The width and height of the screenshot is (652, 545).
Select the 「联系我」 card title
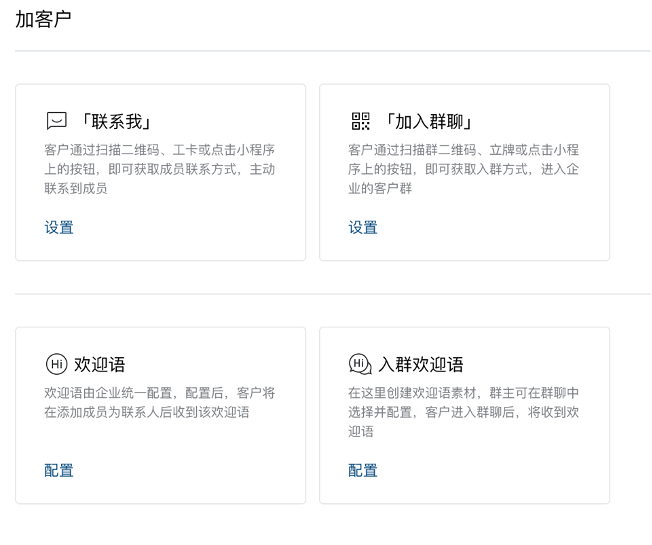[117, 121]
